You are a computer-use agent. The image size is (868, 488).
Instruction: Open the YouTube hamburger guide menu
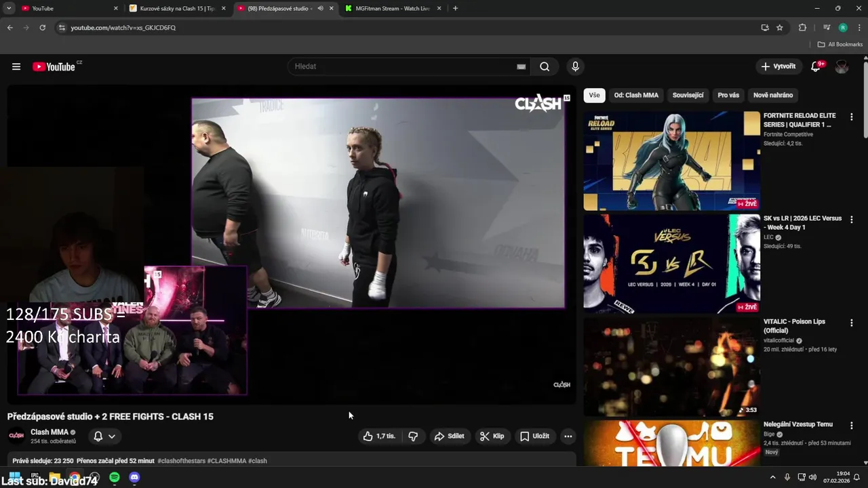pyautogui.click(x=16, y=66)
